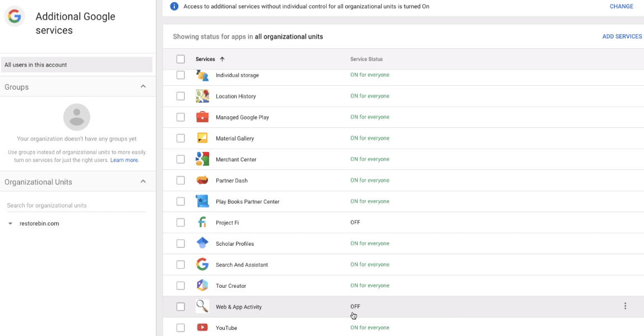Click the OFF status for Web & App Activity

coord(355,306)
